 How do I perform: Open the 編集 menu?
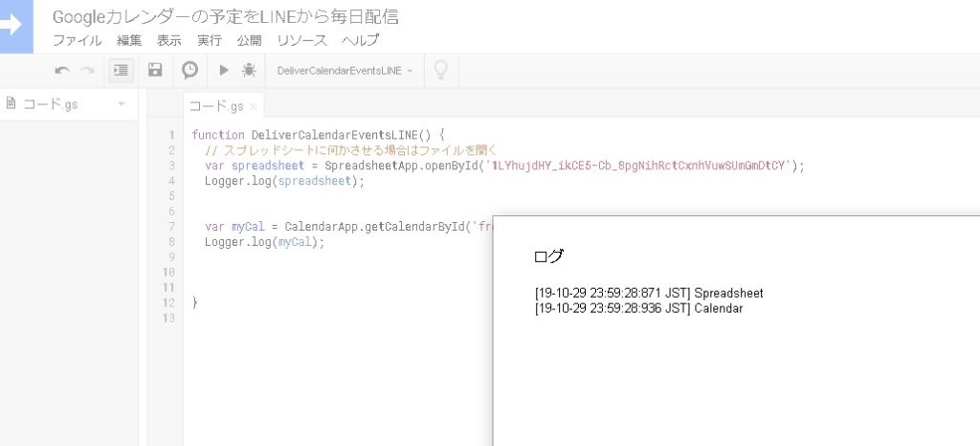129,40
